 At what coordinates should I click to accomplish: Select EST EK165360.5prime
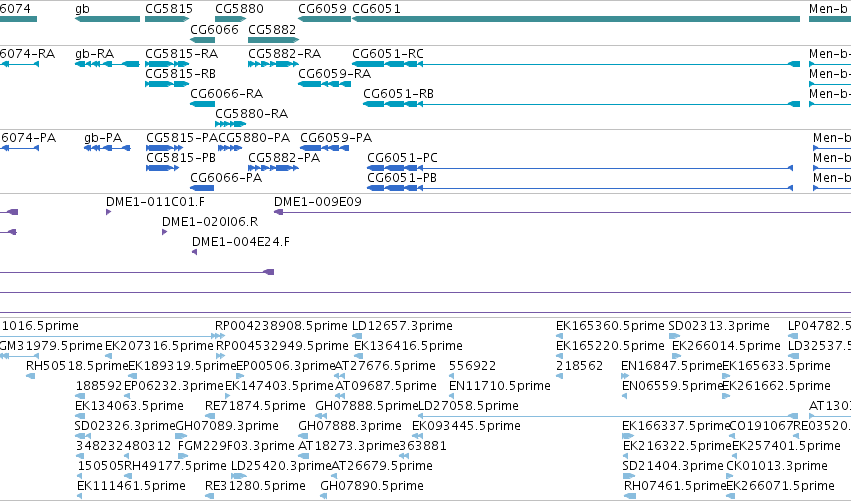tap(610, 326)
